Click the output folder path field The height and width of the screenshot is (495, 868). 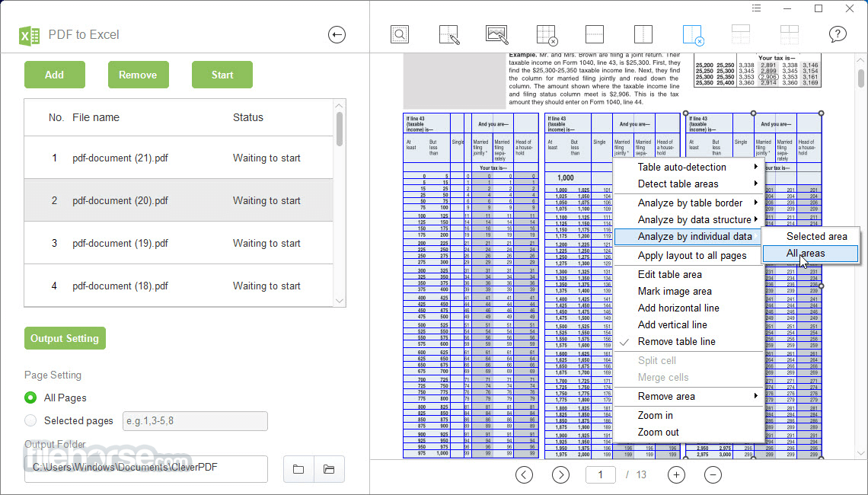146,469
